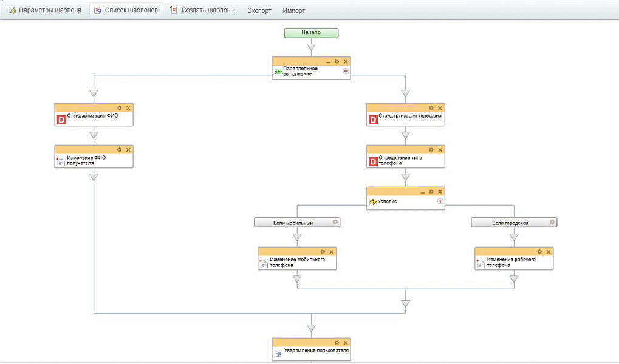
Task: Open settings gear of Стандартизация ФИО block
Action: click(x=120, y=108)
